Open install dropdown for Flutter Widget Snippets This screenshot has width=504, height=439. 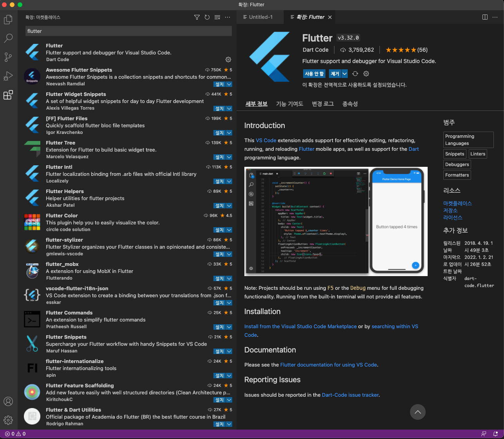click(x=229, y=108)
